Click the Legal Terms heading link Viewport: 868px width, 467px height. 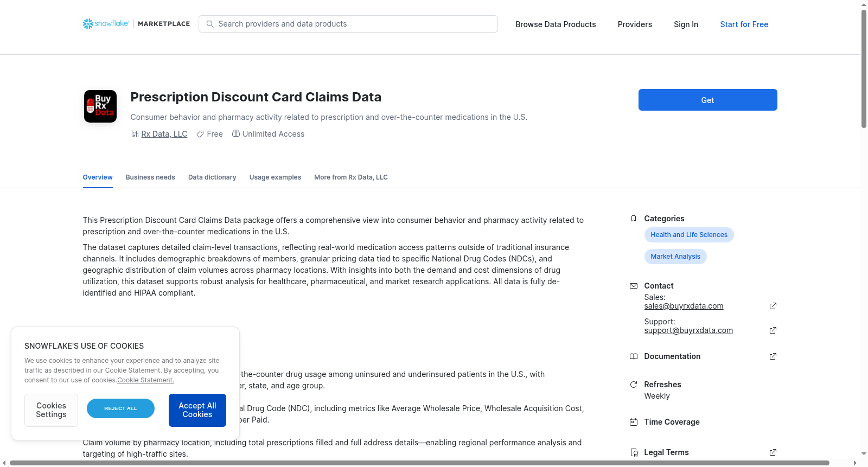click(666, 452)
